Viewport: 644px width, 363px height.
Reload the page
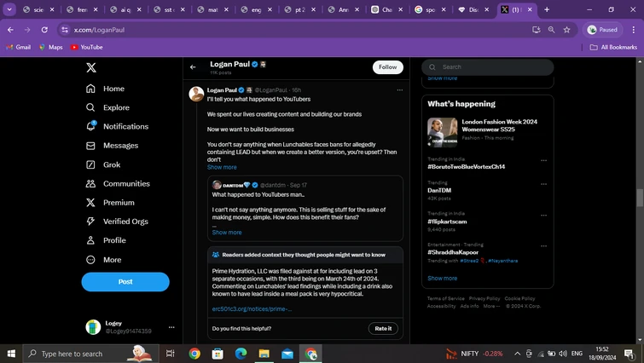[x=44, y=30]
